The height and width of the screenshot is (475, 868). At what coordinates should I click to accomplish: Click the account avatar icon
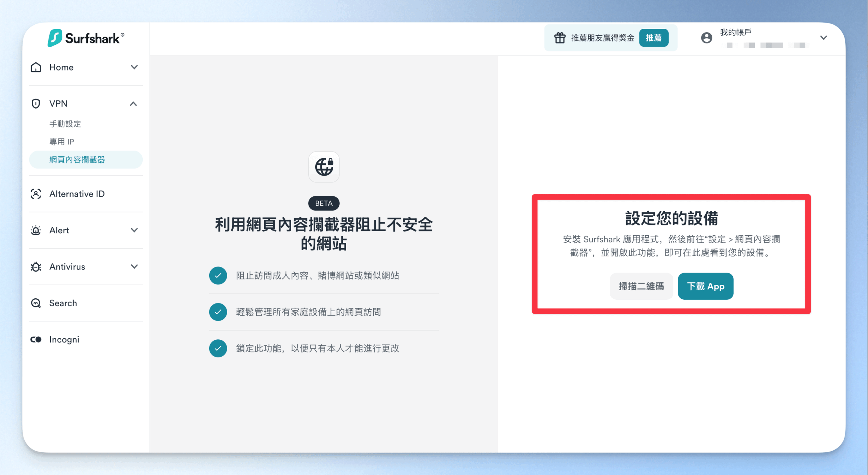click(x=707, y=38)
